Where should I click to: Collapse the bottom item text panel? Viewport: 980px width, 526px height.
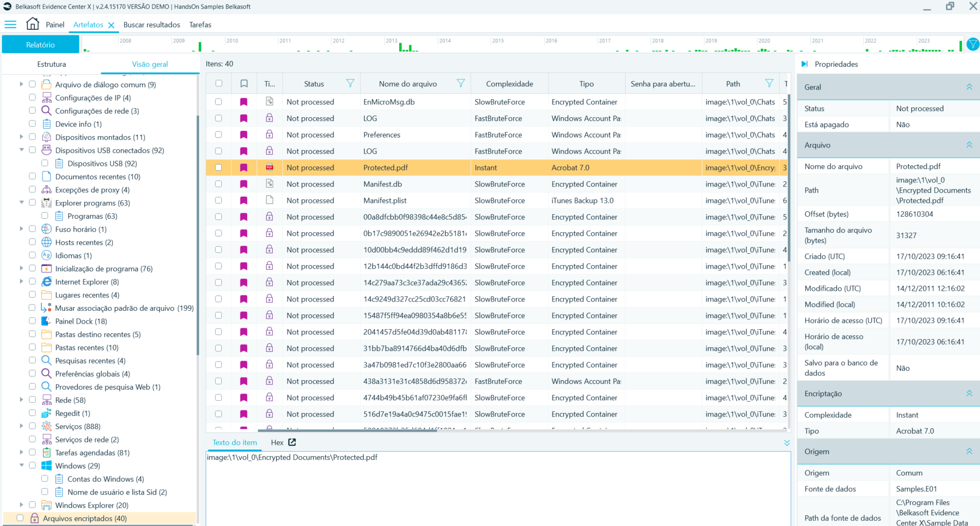(x=786, y=442)
